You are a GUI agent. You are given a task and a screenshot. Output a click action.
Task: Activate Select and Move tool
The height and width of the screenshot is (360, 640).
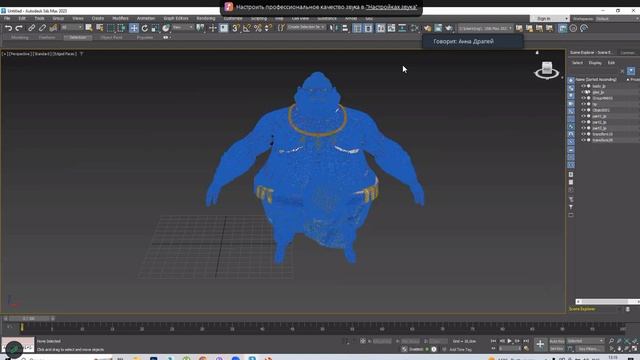point(133,28)
